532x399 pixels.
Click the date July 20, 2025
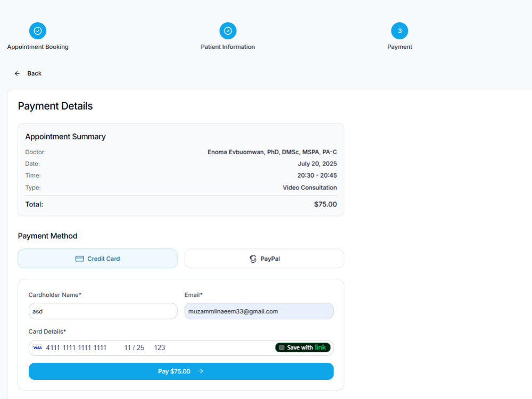pyautogui.click(x=317, y=164)
